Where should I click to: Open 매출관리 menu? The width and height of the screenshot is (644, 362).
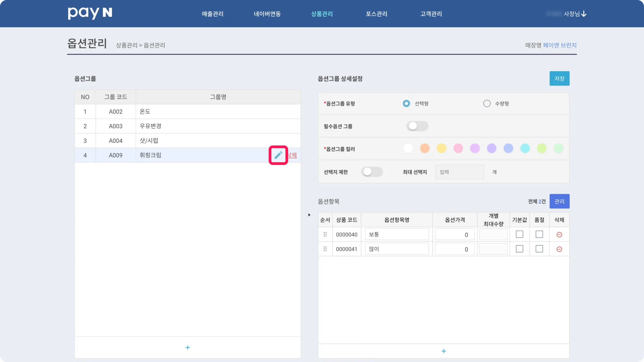[213, 14]
